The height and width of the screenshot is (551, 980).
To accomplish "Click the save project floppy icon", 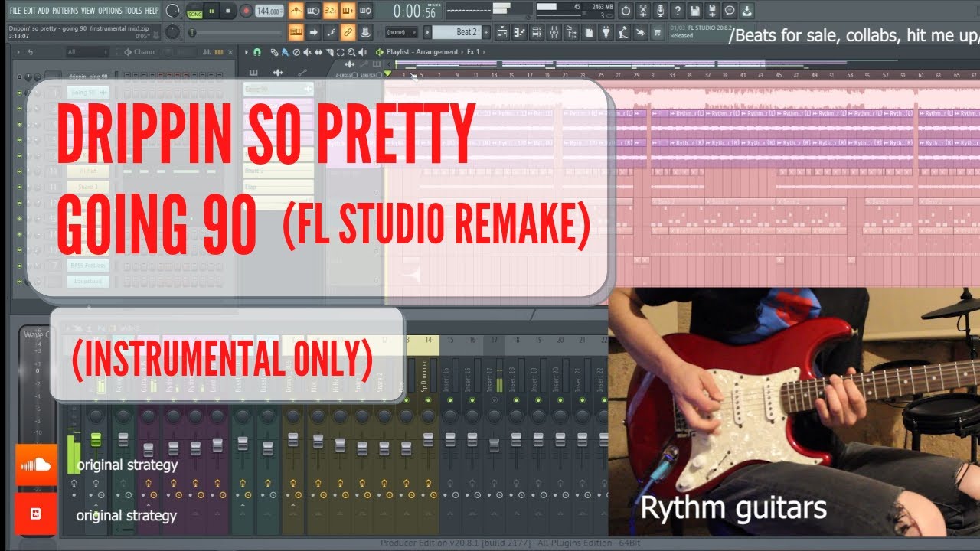I will [694, 11].
